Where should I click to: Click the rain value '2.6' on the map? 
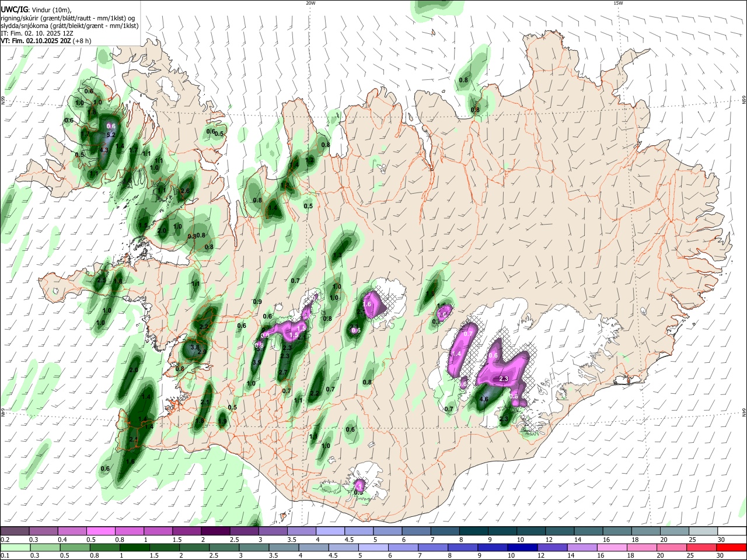click(x=186, y=191)
